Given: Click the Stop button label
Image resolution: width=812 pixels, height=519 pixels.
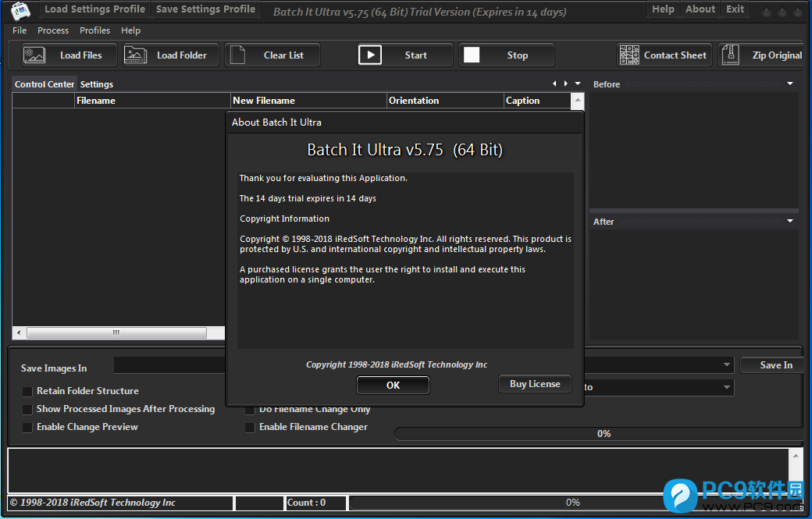Looking at the screenshot, I should pyautogui.click(x=518, y=55).
